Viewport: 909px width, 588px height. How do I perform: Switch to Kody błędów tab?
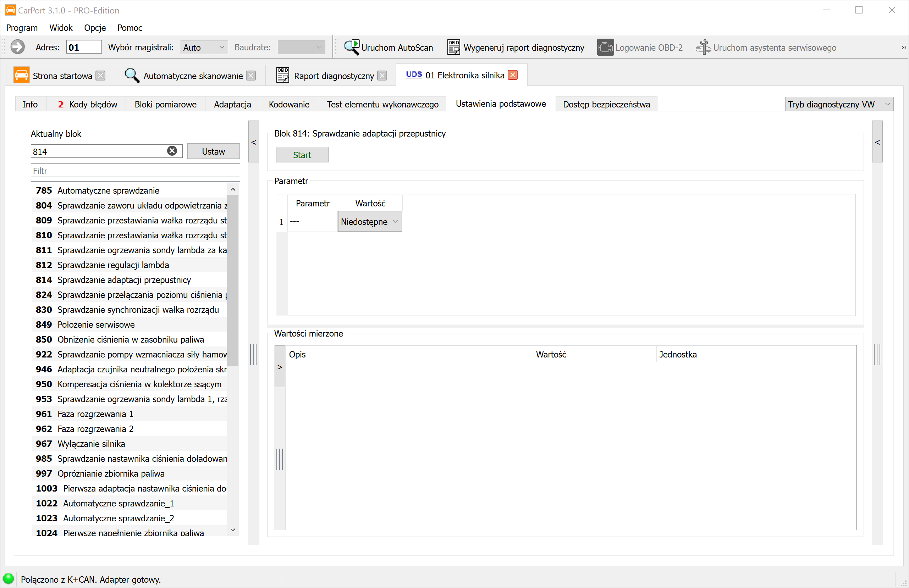(x=88, y=104)
